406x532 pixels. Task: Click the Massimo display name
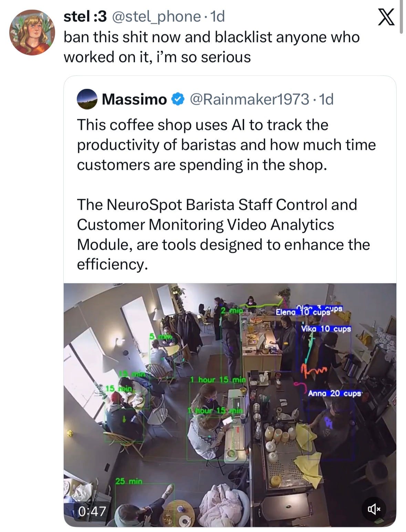134,99
